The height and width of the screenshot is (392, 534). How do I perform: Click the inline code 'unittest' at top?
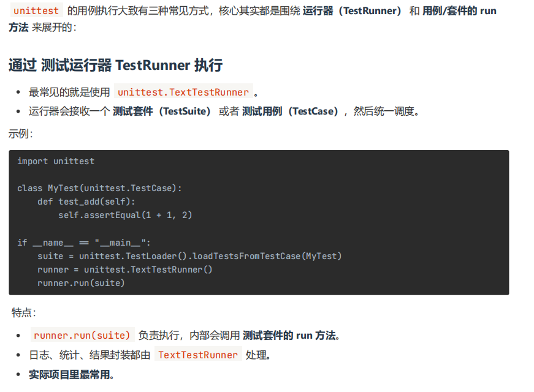coord(36,11)
